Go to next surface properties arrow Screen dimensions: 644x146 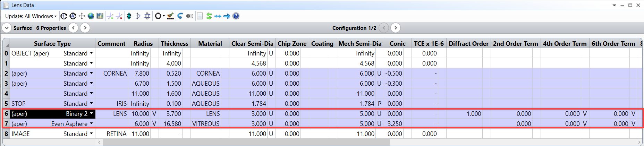[85, 28]
